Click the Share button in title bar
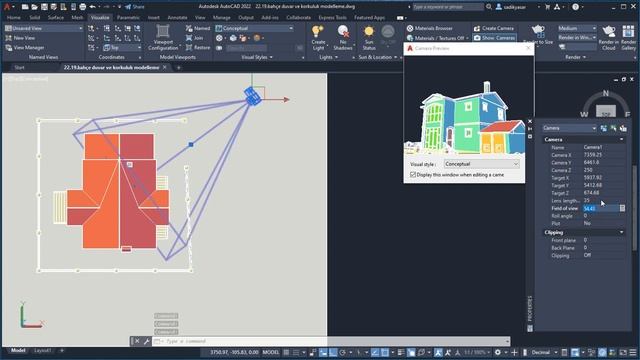640x360 pixels. (x=135, y=7)
